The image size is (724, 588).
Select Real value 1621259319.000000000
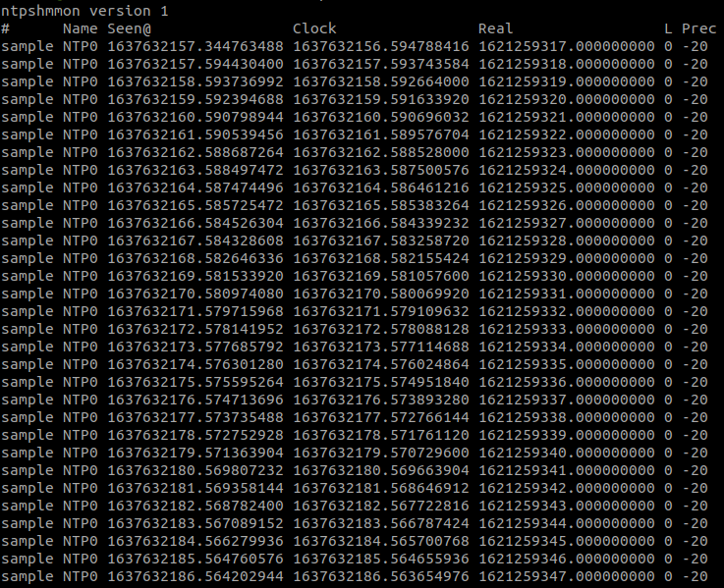coord(567,81)
